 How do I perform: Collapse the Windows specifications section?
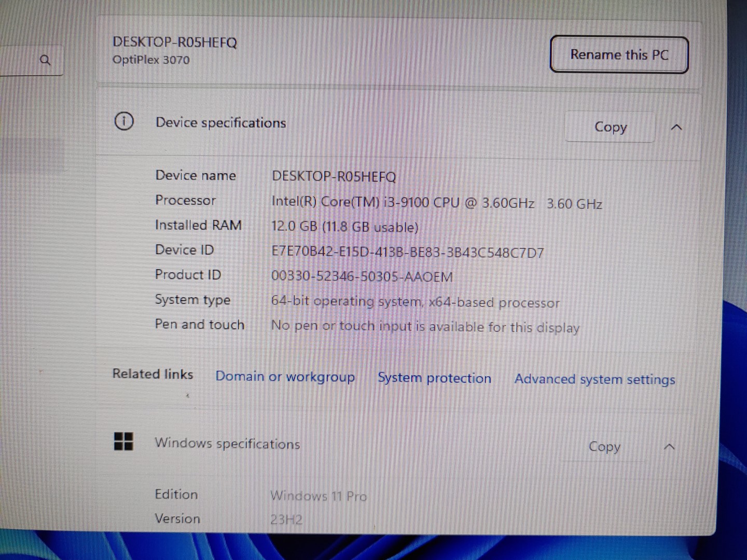click(x=669, y=447)
